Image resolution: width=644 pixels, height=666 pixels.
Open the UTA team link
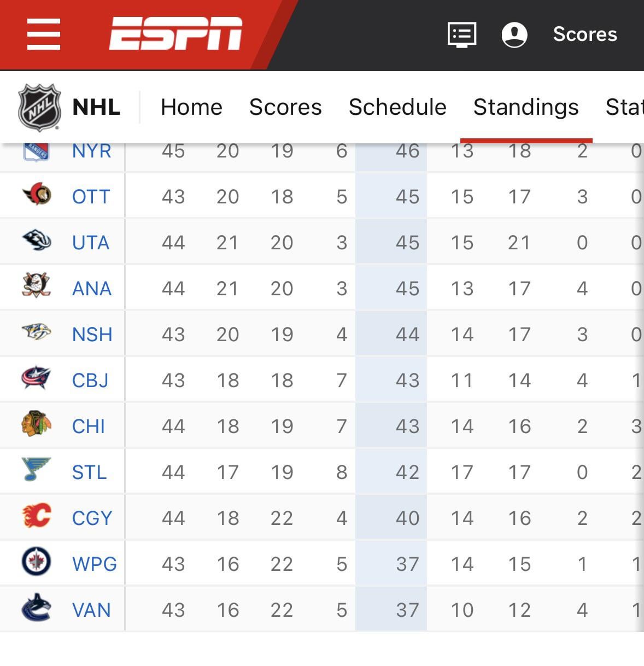coord(91,243)
